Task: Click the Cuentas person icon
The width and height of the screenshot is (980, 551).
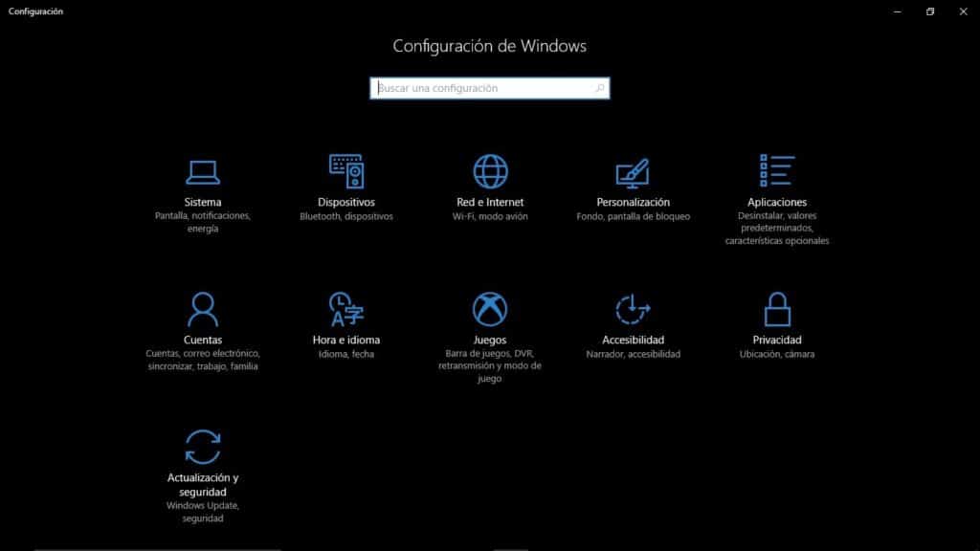Action: (203, 310)
